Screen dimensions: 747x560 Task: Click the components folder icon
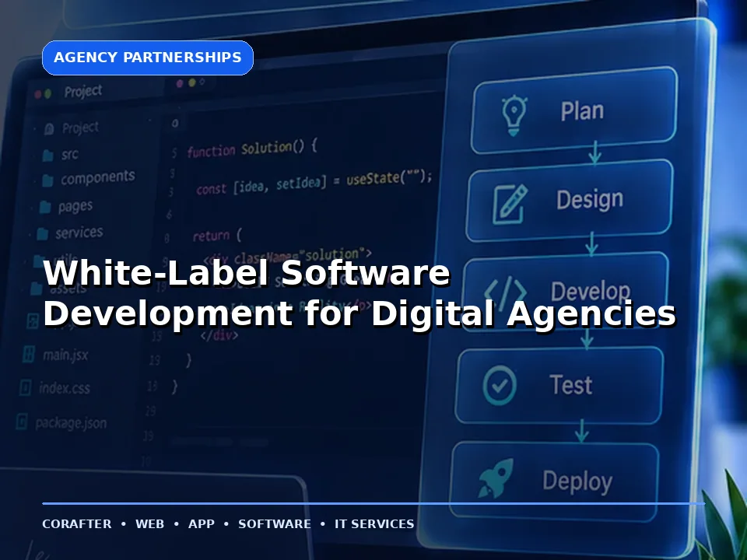47,180
